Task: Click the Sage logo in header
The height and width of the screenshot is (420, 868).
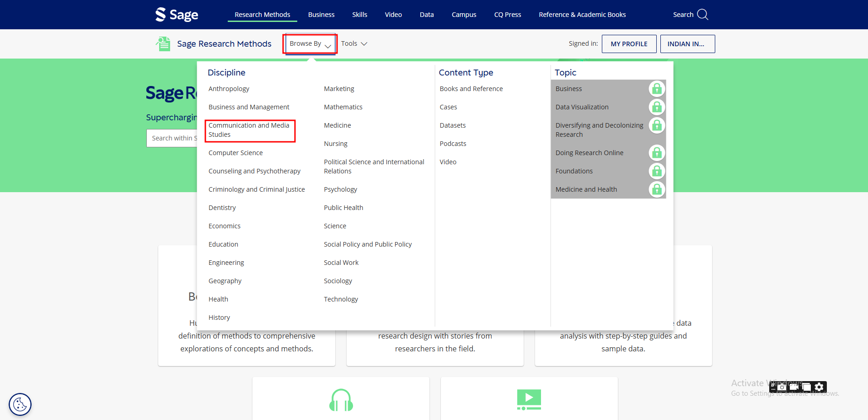Action: pos(177,15)
